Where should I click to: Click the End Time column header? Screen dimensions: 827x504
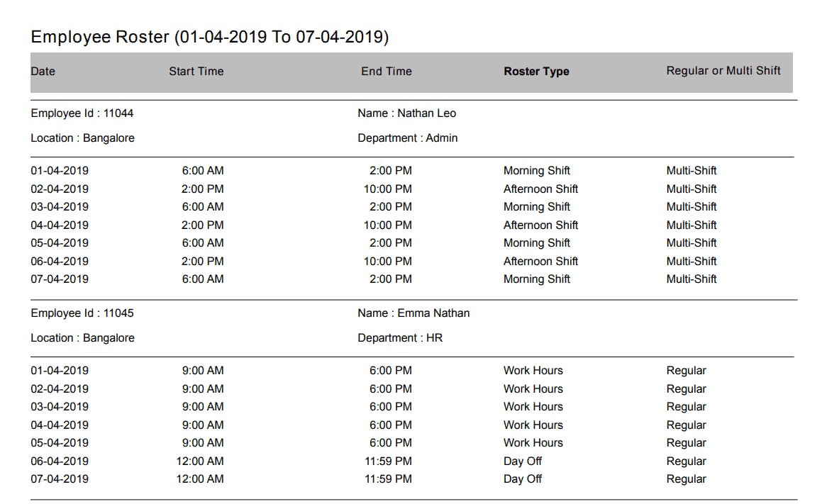pos(386,72)
